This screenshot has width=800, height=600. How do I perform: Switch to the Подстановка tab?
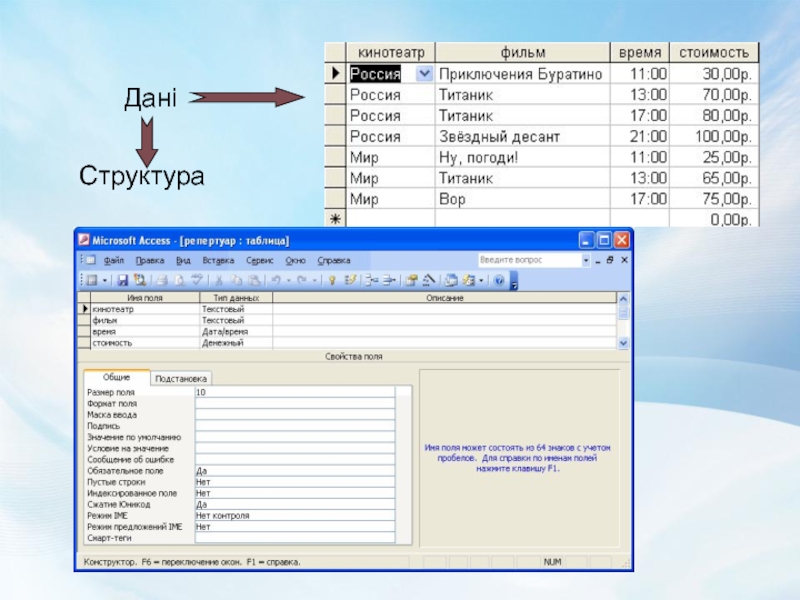181,379
